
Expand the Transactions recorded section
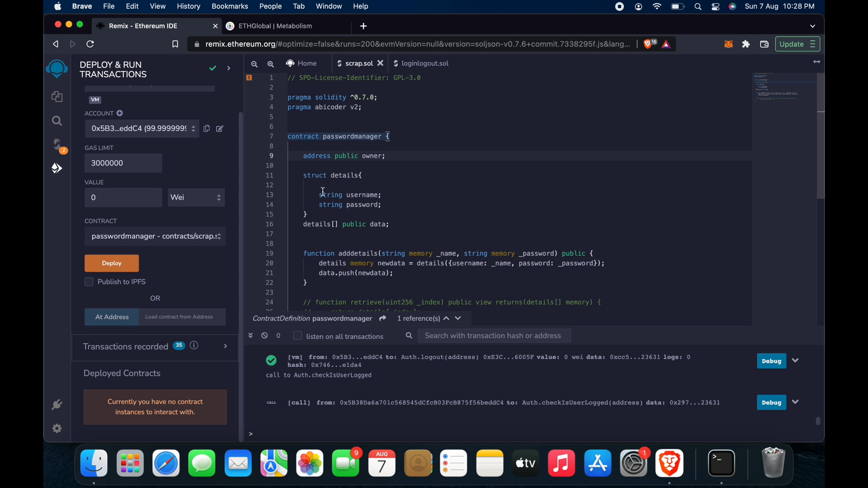(226, 347)
